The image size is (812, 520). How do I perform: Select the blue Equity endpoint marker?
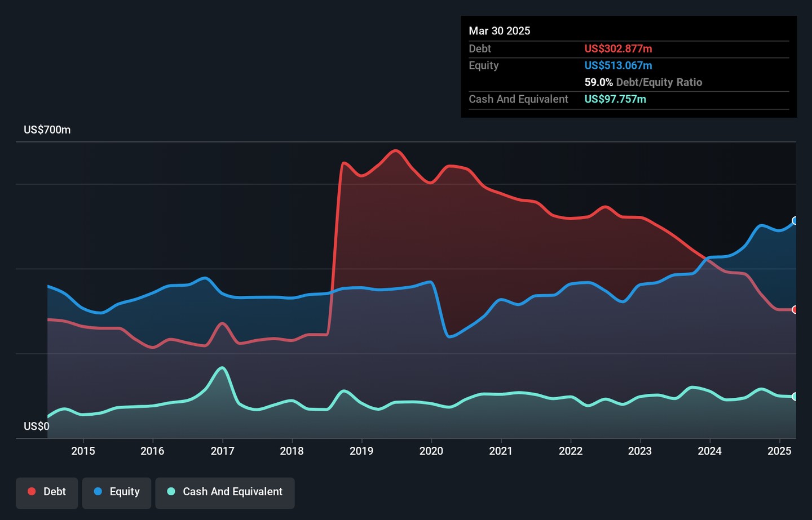coord(795,221)
